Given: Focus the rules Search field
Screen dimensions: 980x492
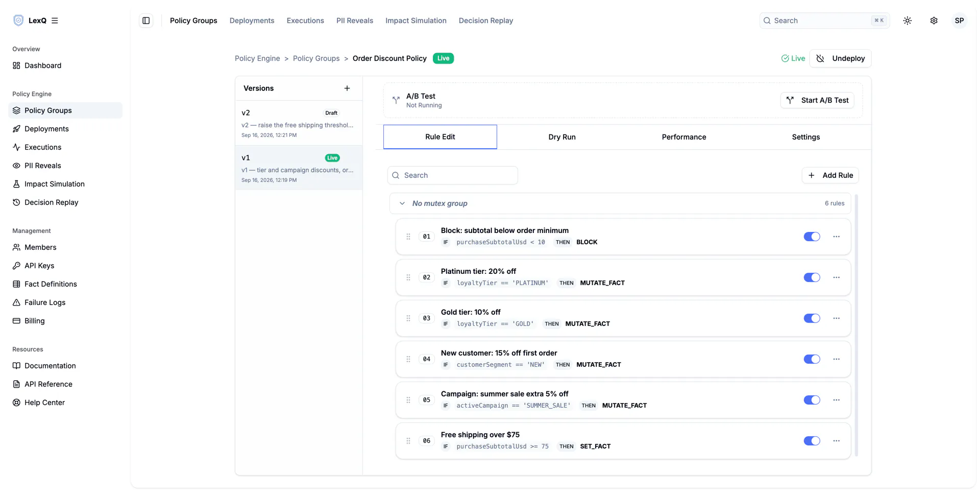Looking at the screenshot, I should (x=452, y=175).
